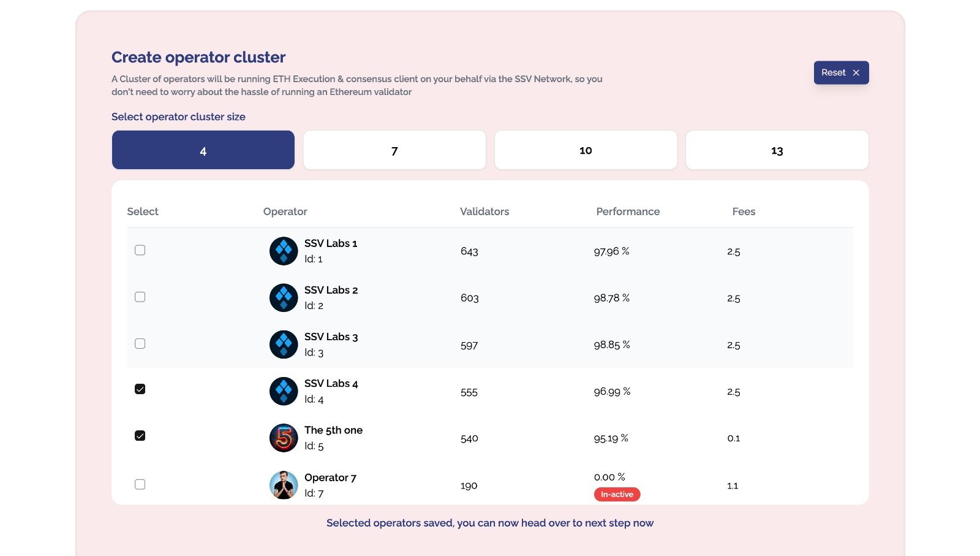
Task: Click the Id: 7 label
Action: pyautogui.click(x=314, y=493)
